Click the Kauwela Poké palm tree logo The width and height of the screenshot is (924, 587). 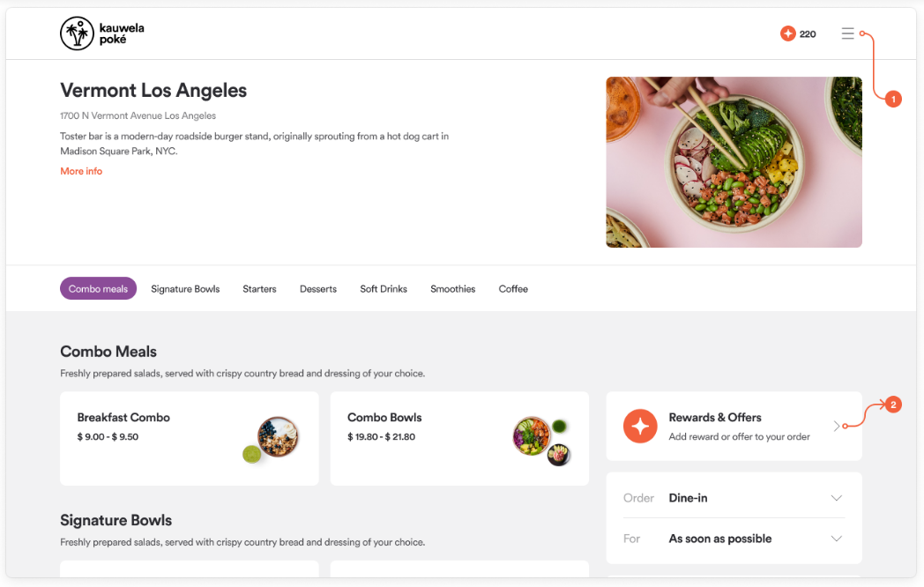[x=78, y=33]
